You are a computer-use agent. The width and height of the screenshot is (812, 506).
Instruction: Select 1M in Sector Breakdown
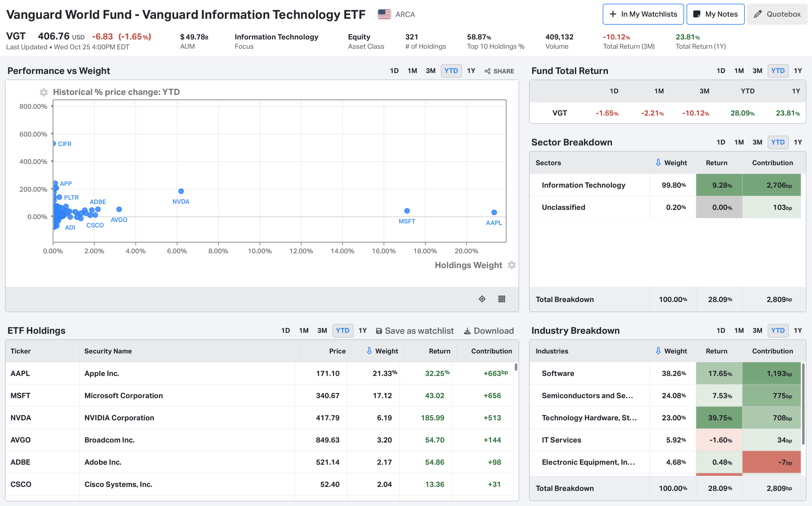739,142
